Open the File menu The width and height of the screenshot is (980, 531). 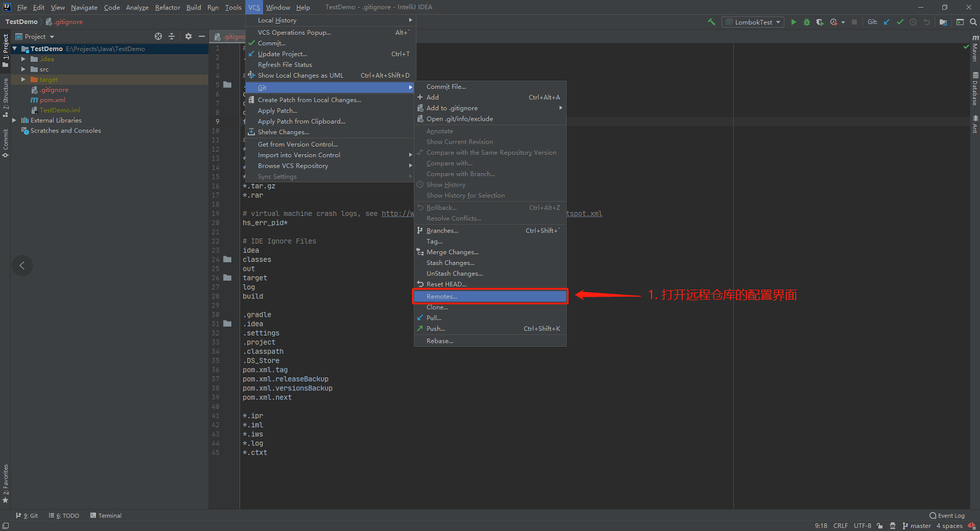tap(22, 7)
